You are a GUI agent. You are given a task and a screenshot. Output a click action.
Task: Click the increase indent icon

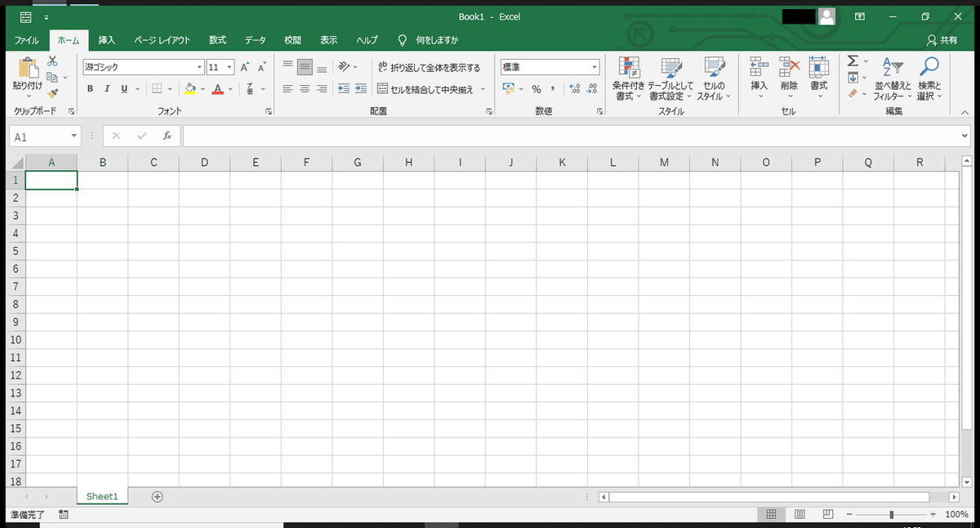tap(361, 89)
